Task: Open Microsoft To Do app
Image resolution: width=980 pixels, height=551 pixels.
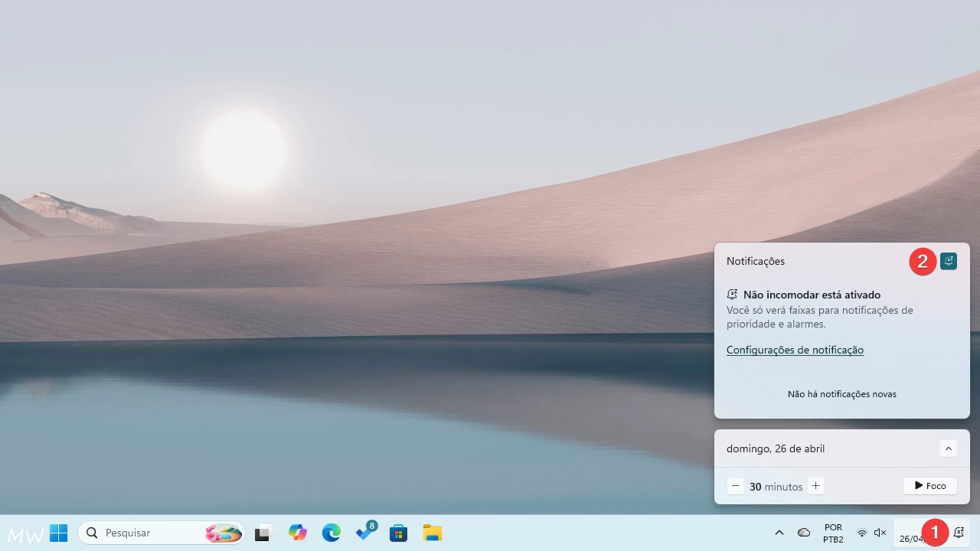Action: tap(365, 533)
